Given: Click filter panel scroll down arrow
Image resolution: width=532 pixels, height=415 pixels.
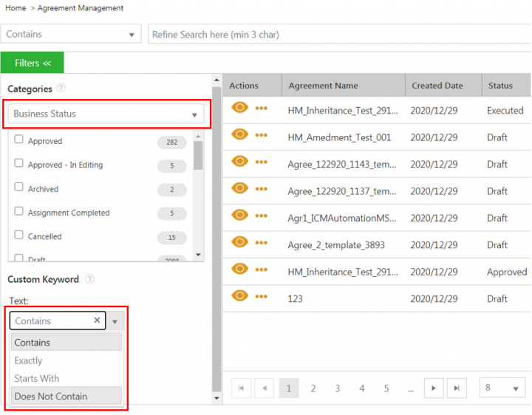Looking at the screenshot, I should [216, 398].
